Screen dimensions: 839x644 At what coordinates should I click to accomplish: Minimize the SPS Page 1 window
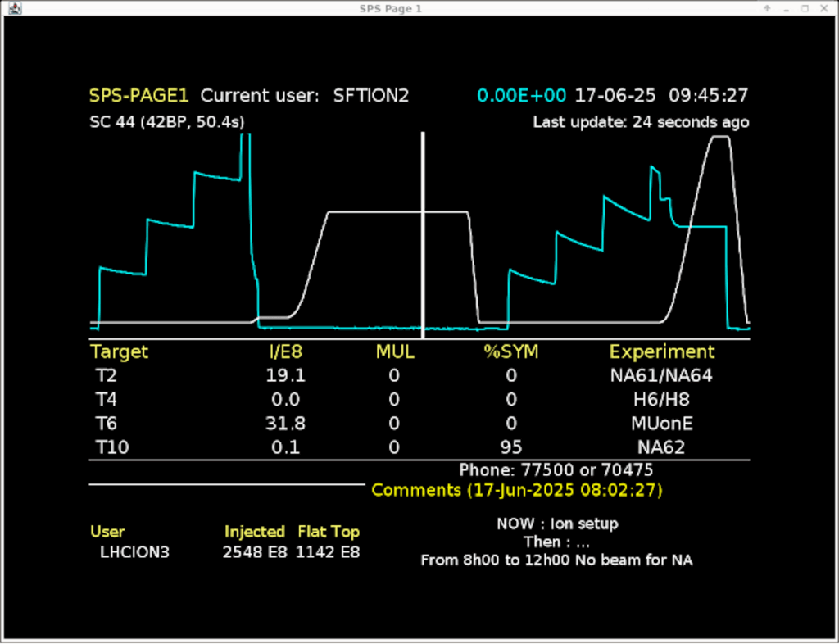[786, 8]
